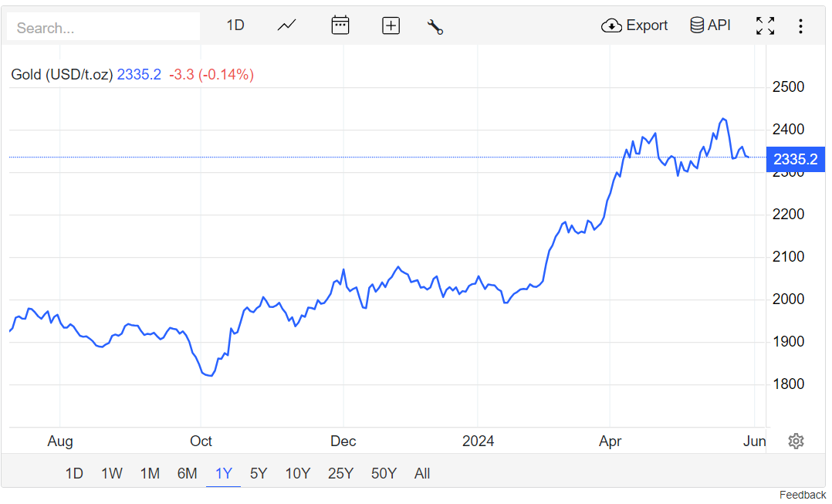Switch to the 1W time range

pyautogui.click(x=112, y=473)
